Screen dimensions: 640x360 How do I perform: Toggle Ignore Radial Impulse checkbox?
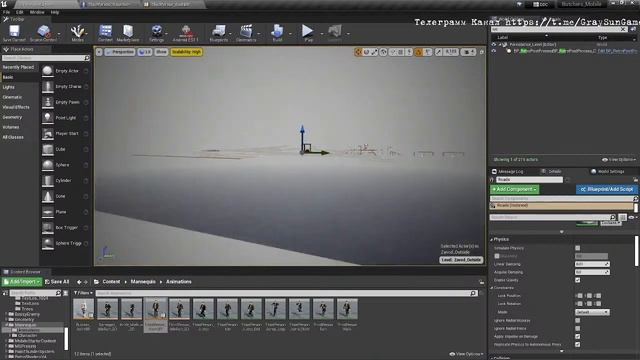click(x=578, y=320)
